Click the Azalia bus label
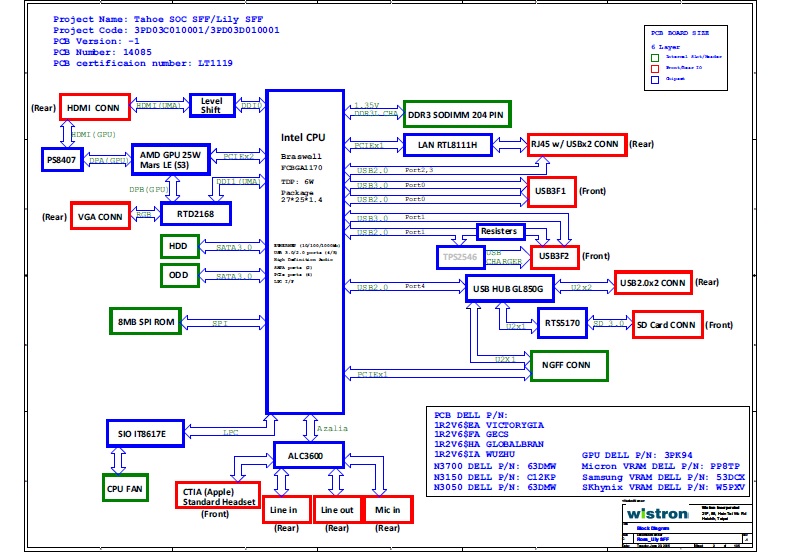 pyautogui.click(x=332, y=428)
